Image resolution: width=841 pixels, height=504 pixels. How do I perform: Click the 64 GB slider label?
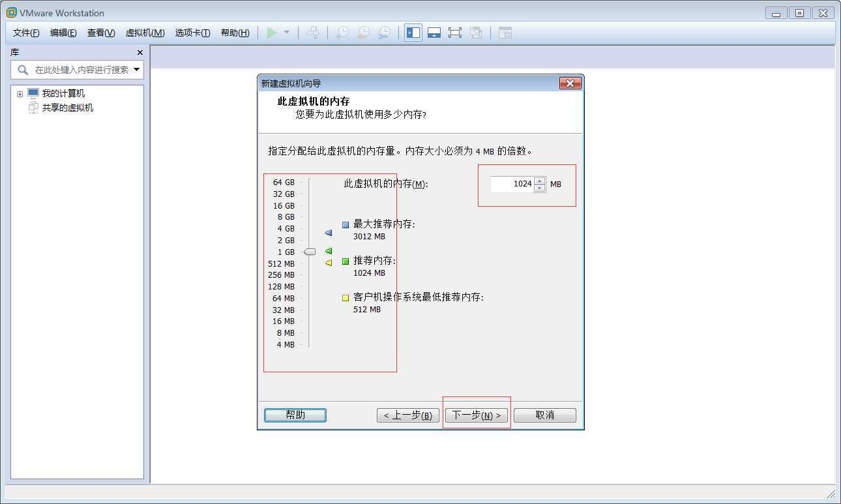pyautogui.click(x=284, y=183)
